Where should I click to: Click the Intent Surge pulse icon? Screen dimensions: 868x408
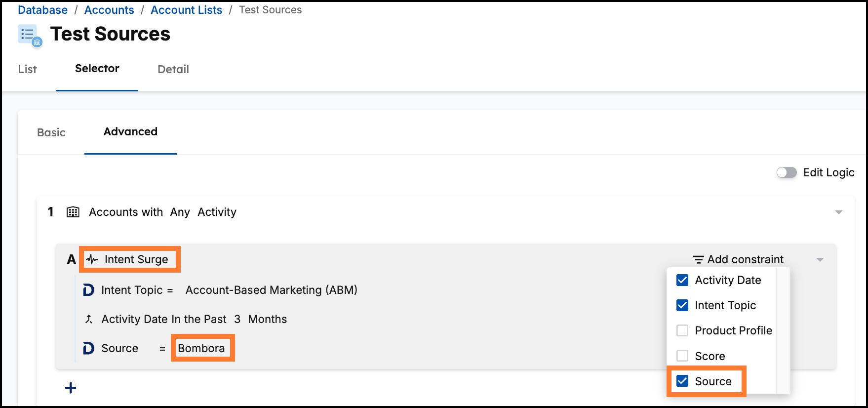point(92,259)
